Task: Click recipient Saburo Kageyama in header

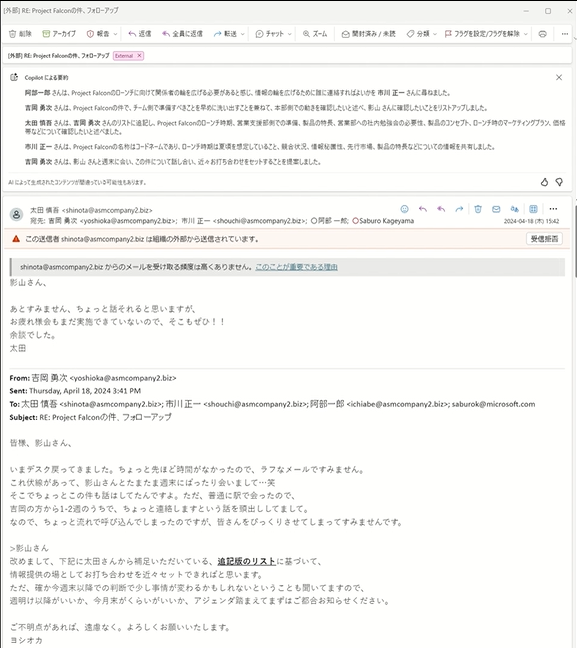Action: click(x=383, y=221)
